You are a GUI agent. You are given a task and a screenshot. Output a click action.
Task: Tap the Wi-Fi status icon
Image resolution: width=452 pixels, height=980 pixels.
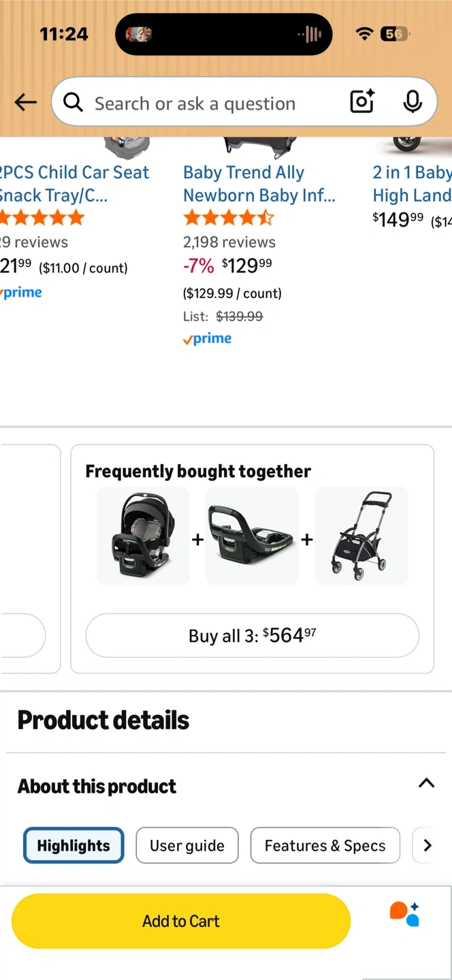pyautogui.click(x=365, y=34)
